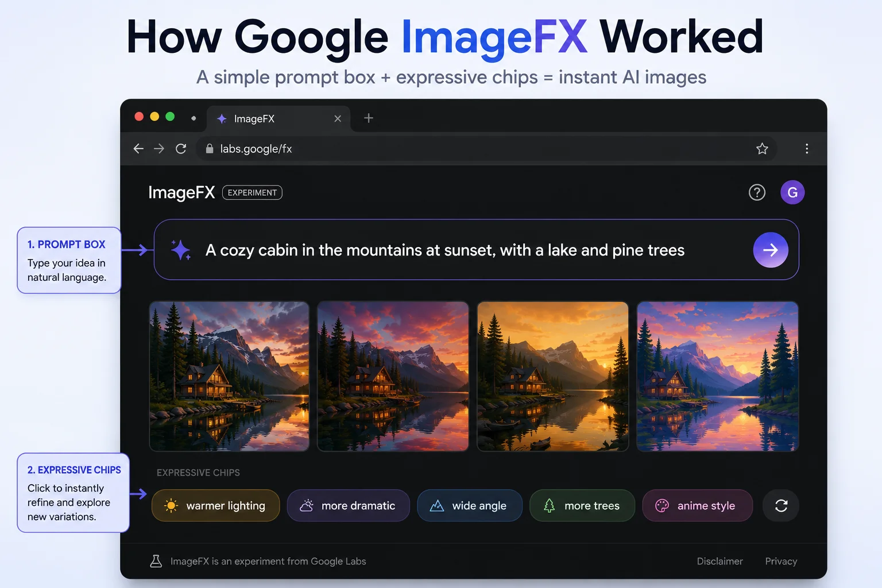Apply the more dramatic chip
The image size is (882, 588).
coord(349,505)
